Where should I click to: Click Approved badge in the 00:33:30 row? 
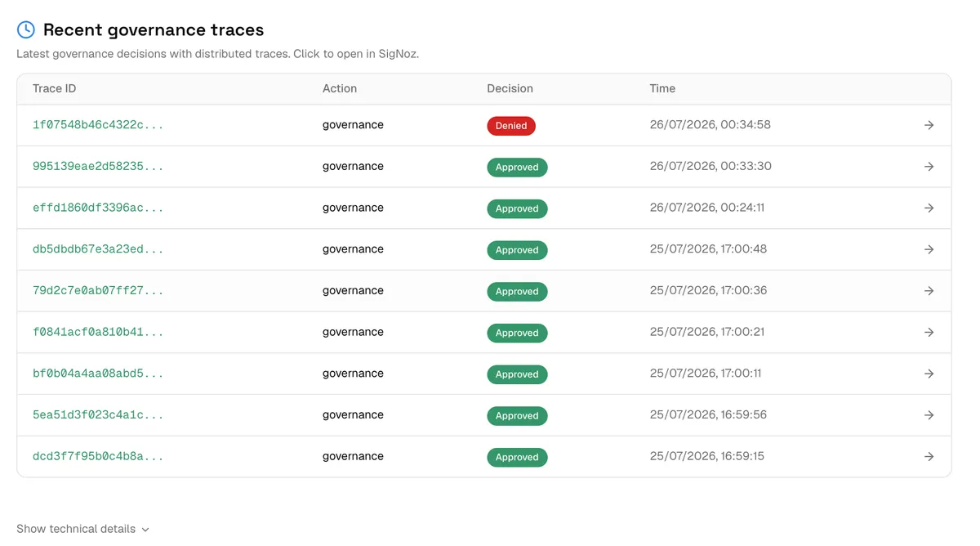517,168
